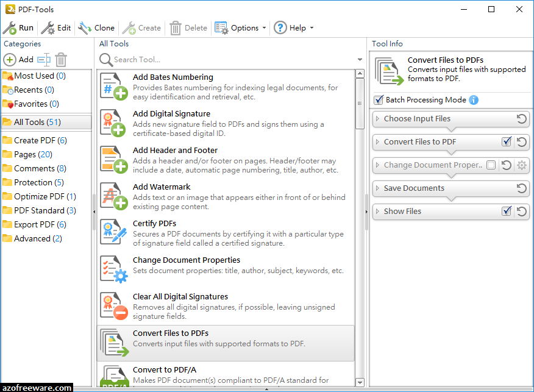This screenshot has width=534, height=392.
Task: Click the Certify PDFs title text
Action: point(154,223)
